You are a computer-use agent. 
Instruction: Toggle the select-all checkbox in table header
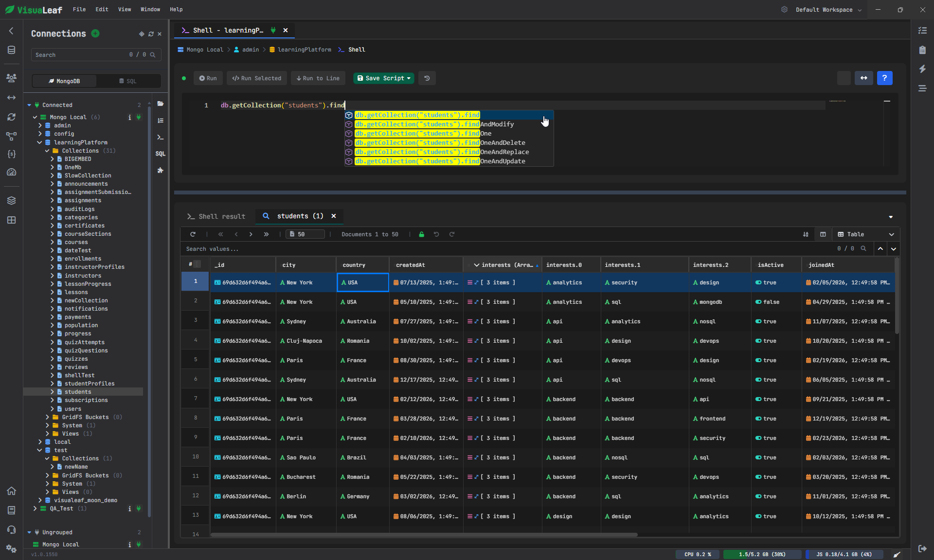[197, 264]
